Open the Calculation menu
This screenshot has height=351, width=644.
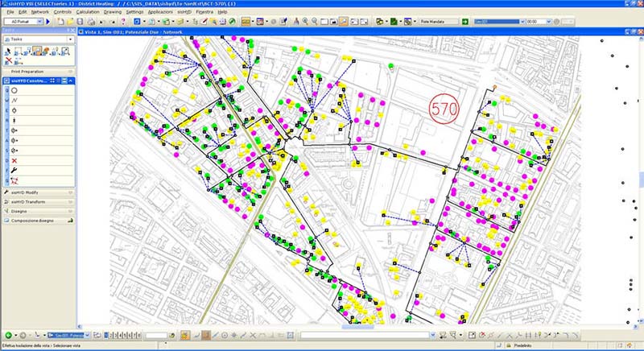pos(88,12)
